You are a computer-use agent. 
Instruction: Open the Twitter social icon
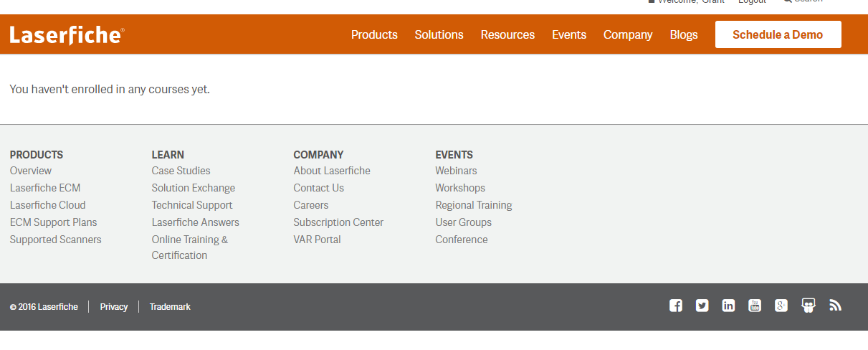[x=702, y=306]
